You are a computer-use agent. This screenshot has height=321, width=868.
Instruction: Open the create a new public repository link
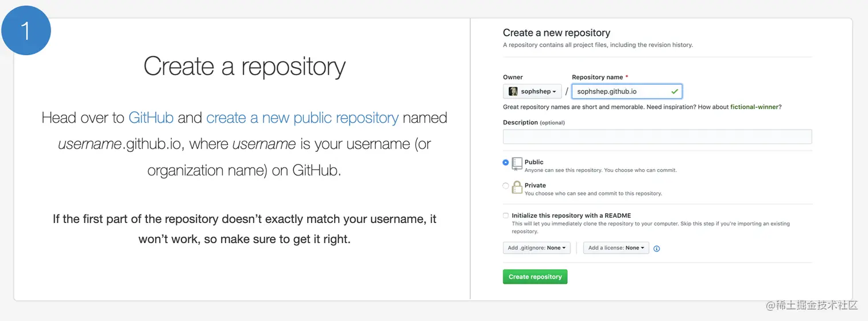302,118
